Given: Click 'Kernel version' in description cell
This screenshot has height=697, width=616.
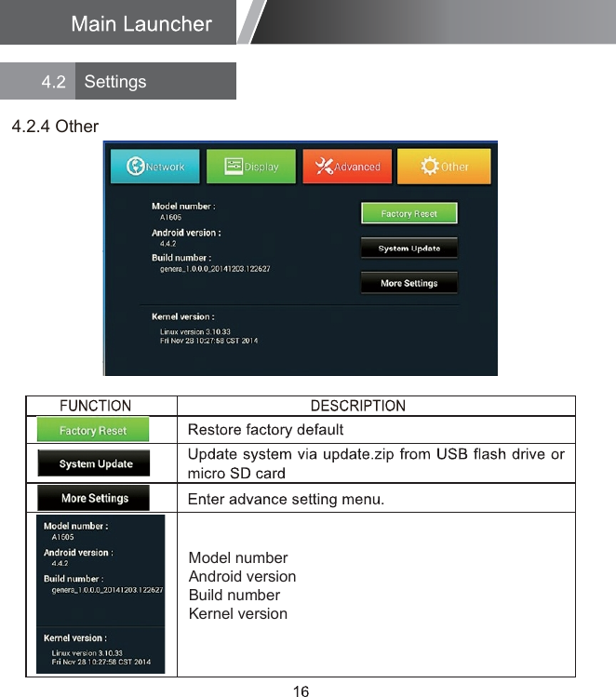Looking at the screenshot, I should click(238, 613).
